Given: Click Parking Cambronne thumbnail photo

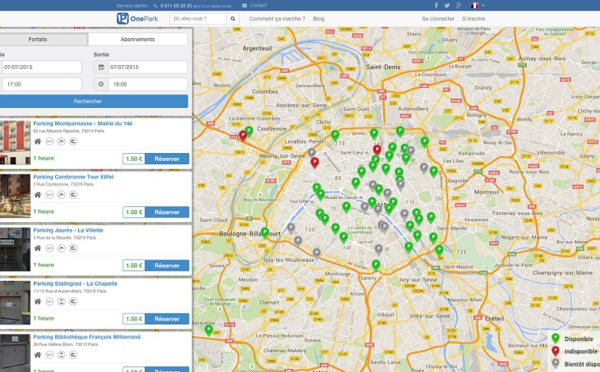Looking at the screenshot, I should tap(15, 196).
